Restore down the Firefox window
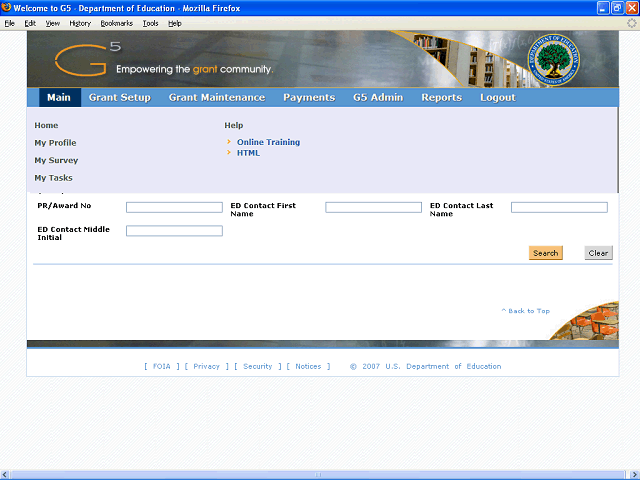640x480 pixels. point(618,8)
